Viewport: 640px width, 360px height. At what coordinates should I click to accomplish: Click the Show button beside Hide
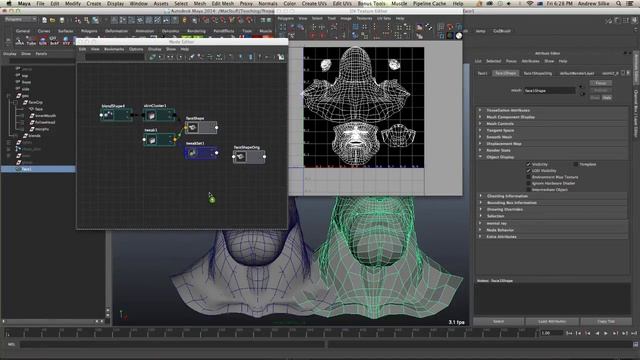pyautogui.click(x=595, y=98)
